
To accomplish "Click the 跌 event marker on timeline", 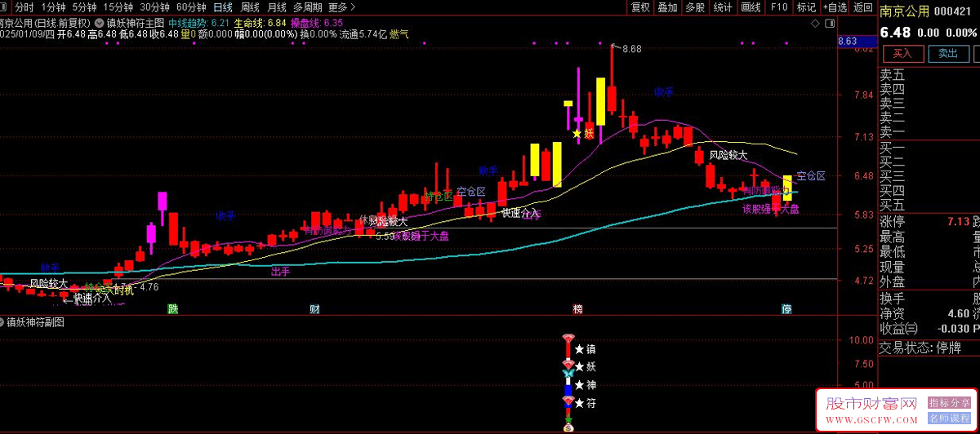I will pyautogui.click(x=172, y=309).
